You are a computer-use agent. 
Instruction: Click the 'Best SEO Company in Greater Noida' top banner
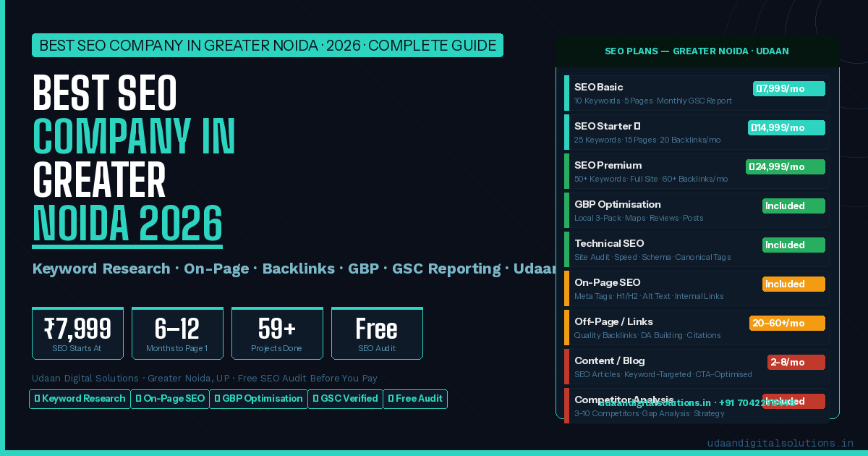click(268, 46)
